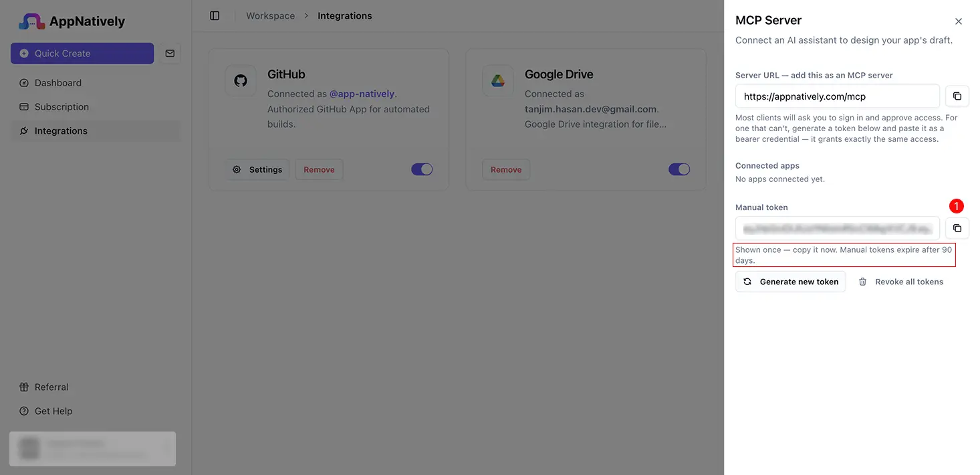Click the Integrations breadcrumb
Viewport: 980px width, 475px height.
(x=345, y=15)
